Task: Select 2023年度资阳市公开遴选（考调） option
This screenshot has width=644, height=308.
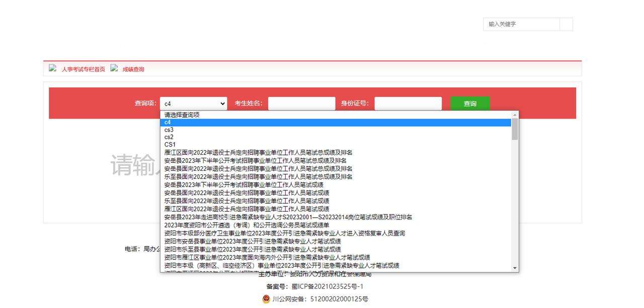Action: pyautogui.click(x=336, y=225)
